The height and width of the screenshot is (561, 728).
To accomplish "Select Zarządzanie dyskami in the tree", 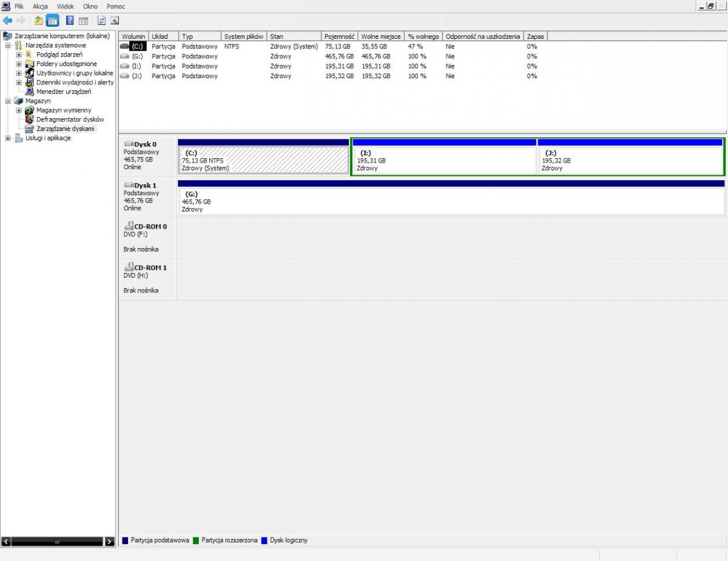I will [66, 129].
